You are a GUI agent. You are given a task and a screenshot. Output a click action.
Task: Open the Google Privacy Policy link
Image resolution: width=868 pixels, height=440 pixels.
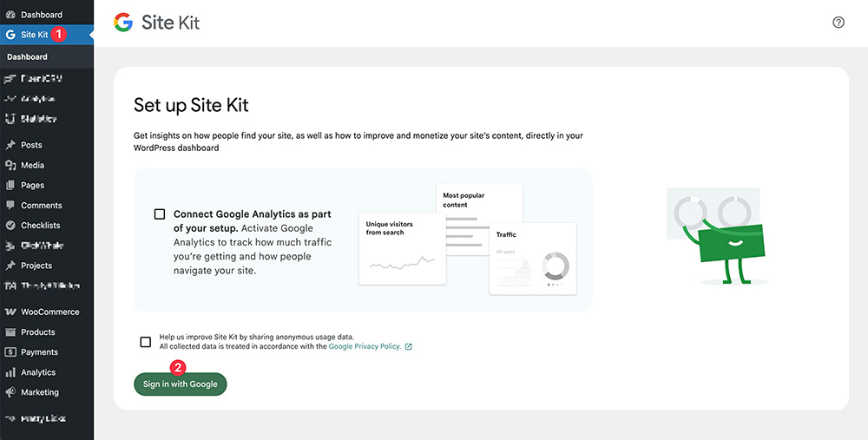[365, 346]
